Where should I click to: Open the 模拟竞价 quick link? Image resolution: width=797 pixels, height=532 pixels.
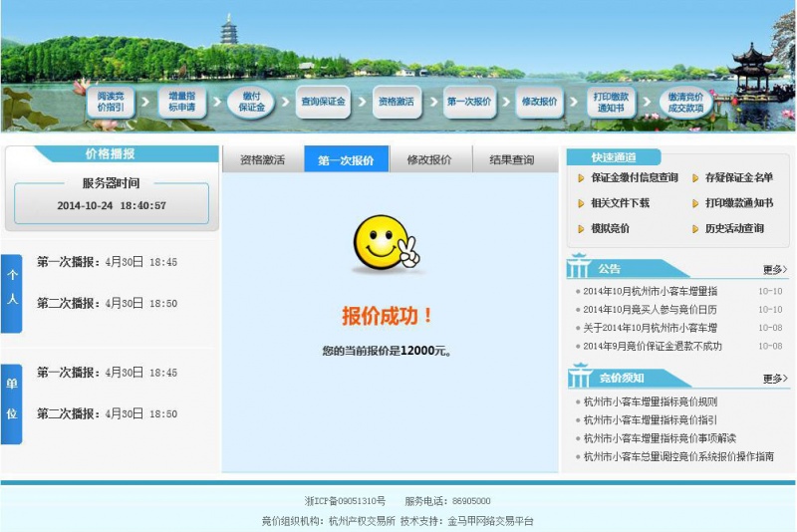tap(610, 228)
